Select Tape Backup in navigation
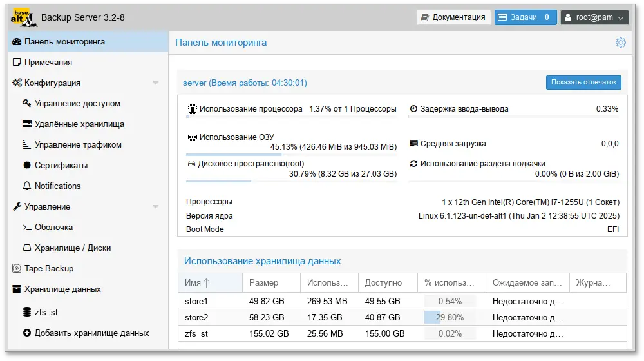The width and height of the screenshot is (644, 361). pos(49,269)
